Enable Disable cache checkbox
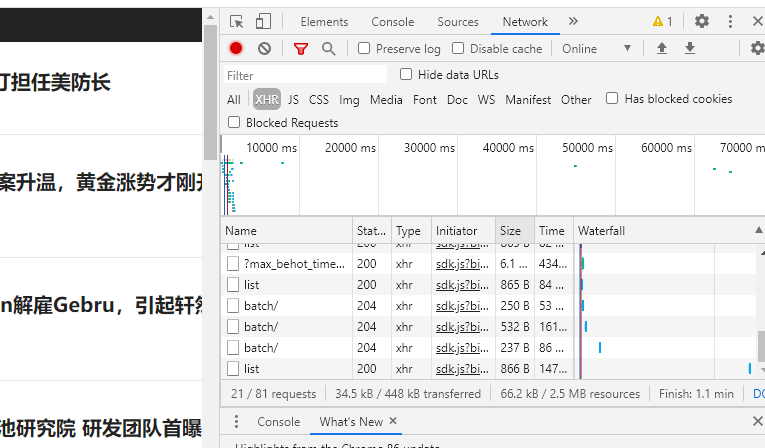The height and width of the screenshot is (448, 765). tap(458, 48)
